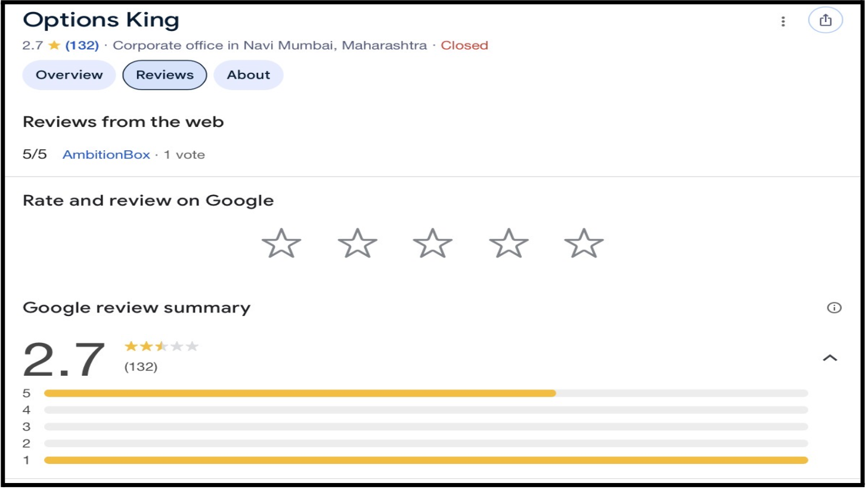Viewport: 868px width, 489px height.
Task: Select the fourth rating star
Action: tap(508, 243)
